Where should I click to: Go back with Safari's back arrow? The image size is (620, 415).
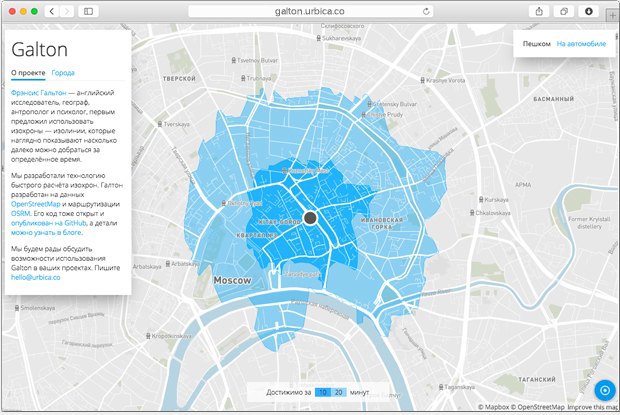coord(52,11)
